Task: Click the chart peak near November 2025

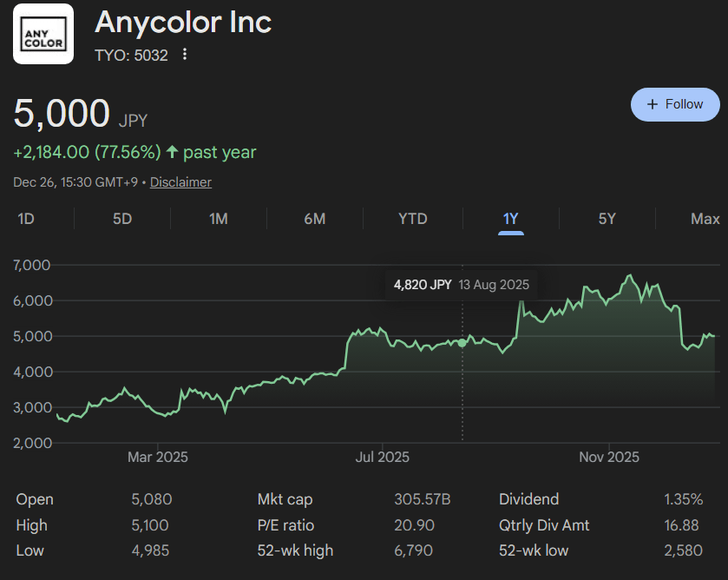Action: point(630,277)
